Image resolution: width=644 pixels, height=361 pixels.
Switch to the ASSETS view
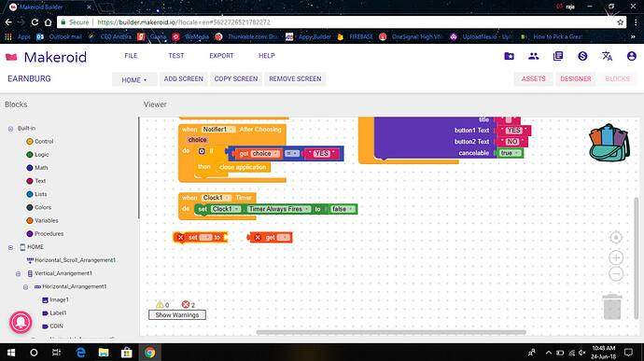pos(534,79)
